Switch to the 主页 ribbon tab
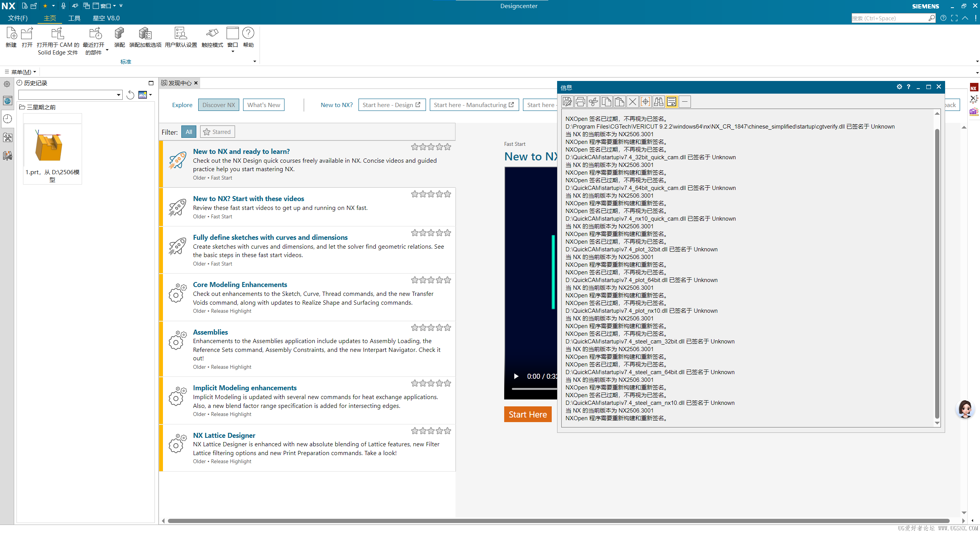This screenshot has height=533, width=980. click(50, 18)
